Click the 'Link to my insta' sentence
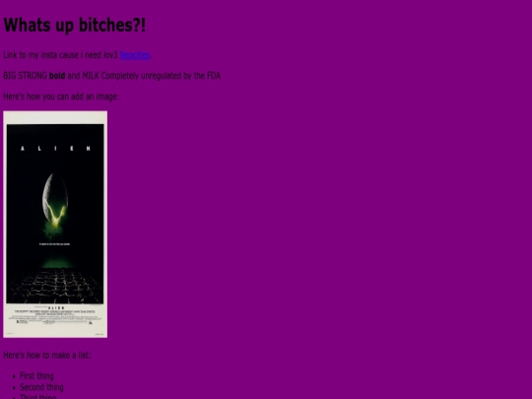The image size is (532, 399). [x=78, y=55]
